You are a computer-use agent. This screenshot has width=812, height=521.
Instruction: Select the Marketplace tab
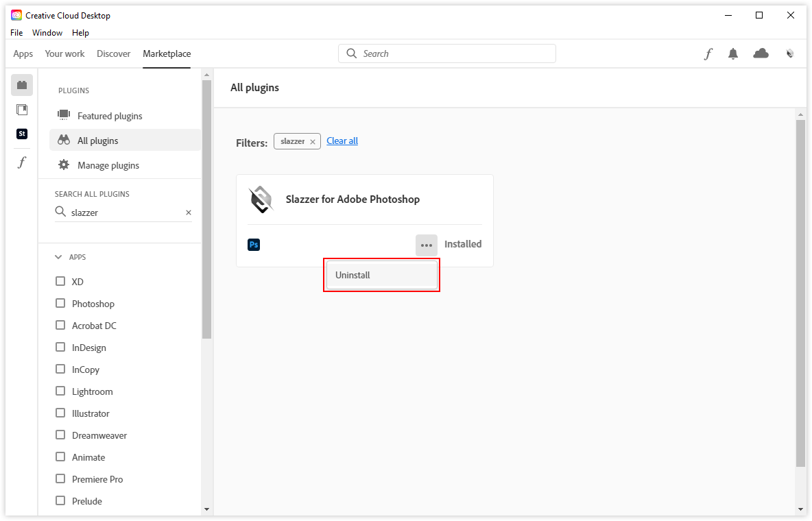tap(167, 54)
